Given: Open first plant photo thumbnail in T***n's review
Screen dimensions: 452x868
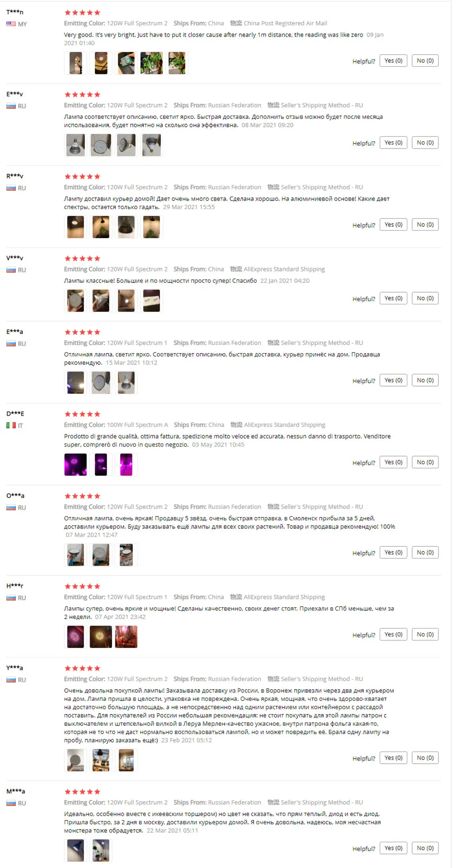Looking at the screenshot, I should coord(151,63).
